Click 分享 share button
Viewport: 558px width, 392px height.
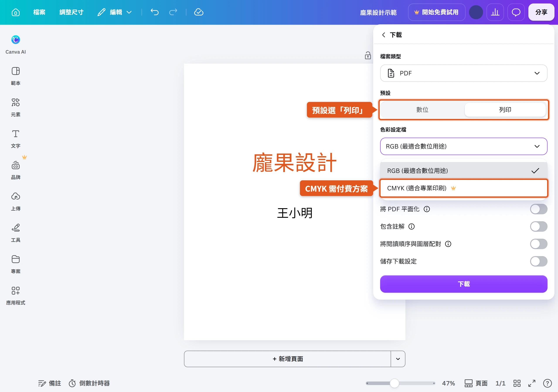click(x=541, y=12)
